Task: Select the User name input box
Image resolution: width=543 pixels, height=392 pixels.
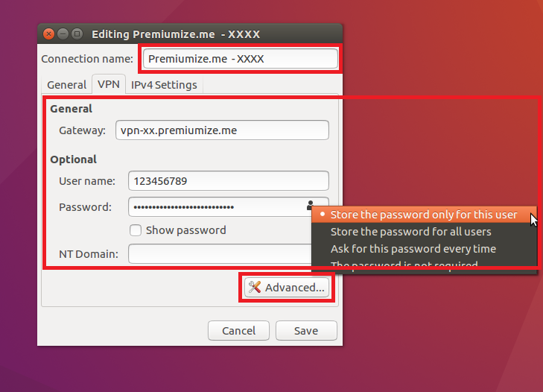Action: 229,180
